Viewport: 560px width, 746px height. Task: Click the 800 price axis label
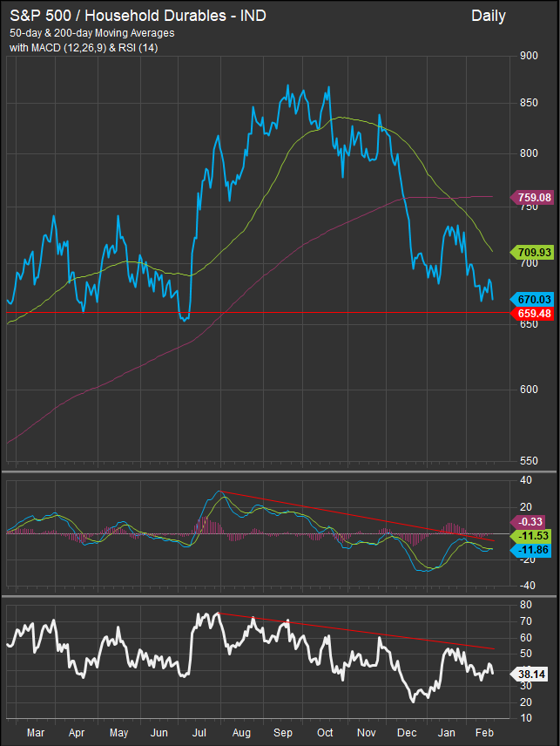tap(529, 153)
